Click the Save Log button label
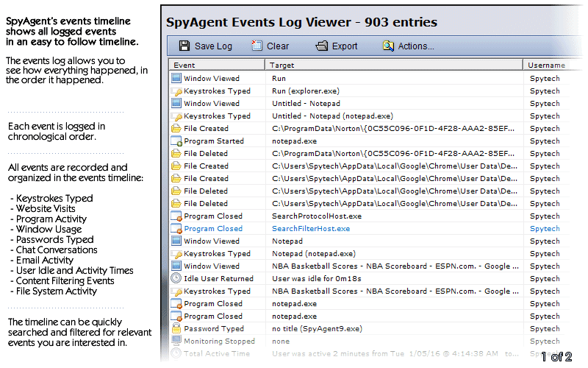The image size is (588, 368). coord(213,46)
